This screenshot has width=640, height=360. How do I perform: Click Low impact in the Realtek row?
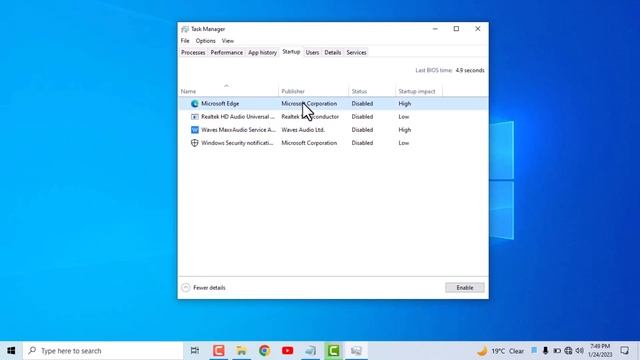(x=404, y=117)
